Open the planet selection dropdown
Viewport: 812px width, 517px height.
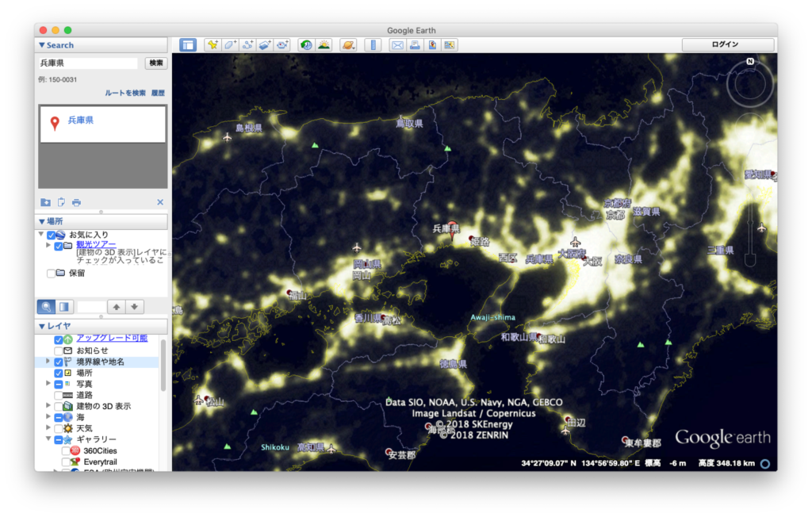[348, 45]
